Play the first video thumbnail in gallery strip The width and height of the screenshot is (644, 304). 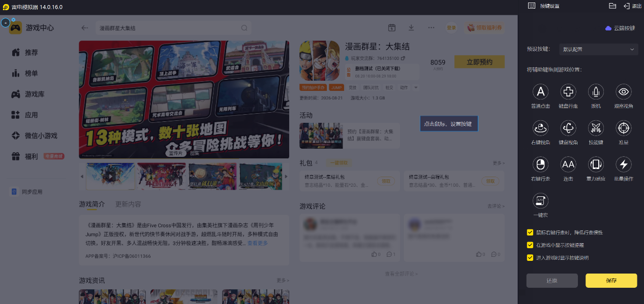pyautogui.click(x=111, y=176)
